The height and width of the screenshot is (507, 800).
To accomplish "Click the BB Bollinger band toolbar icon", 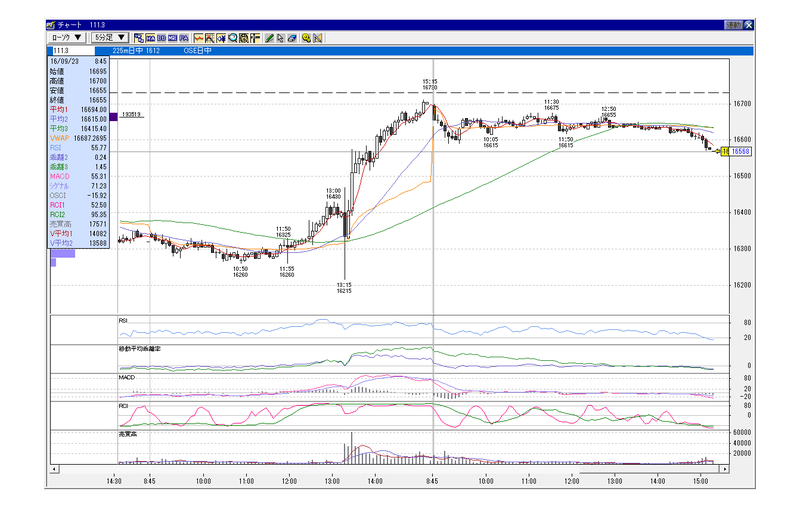I will pos(161,38).
